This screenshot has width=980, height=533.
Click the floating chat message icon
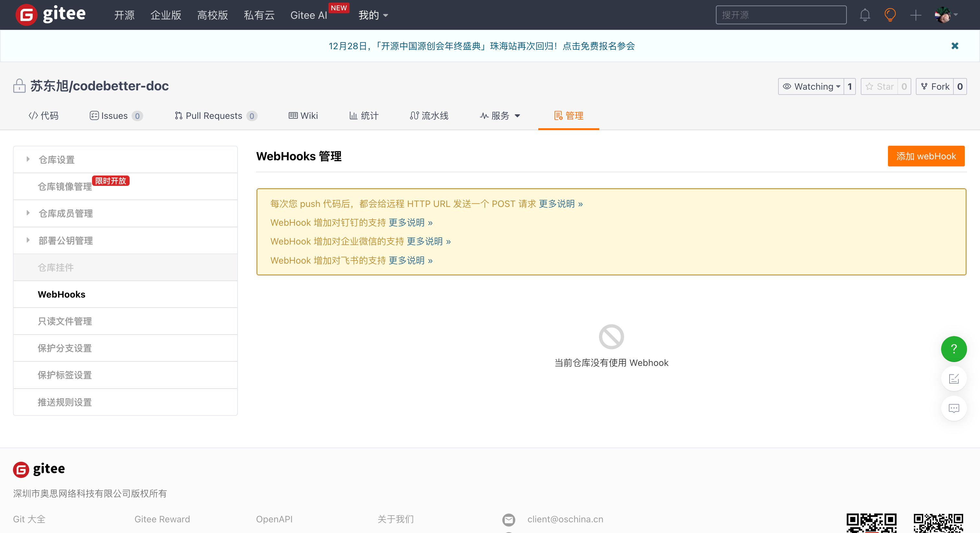point(954,408)
